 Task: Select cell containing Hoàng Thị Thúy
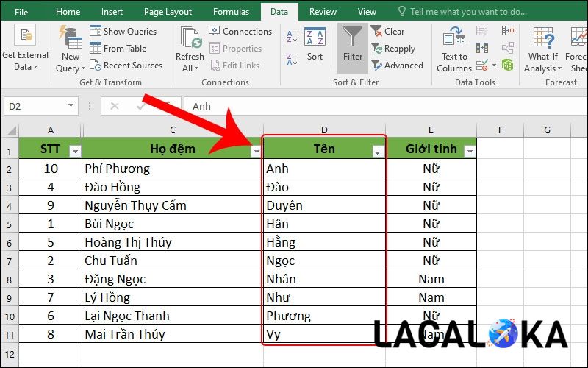[173, 242]
